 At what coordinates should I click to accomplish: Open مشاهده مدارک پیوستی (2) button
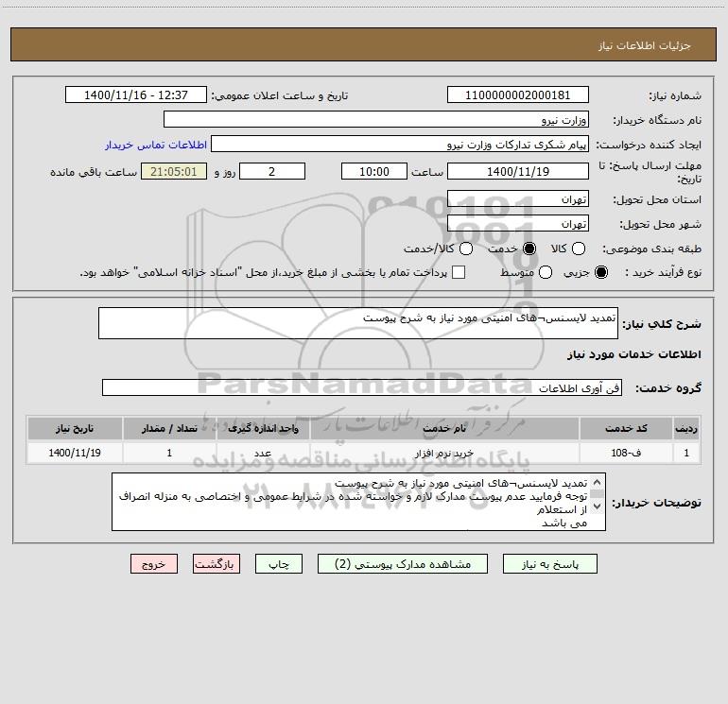pyautogui.click(x=403, y=564)
